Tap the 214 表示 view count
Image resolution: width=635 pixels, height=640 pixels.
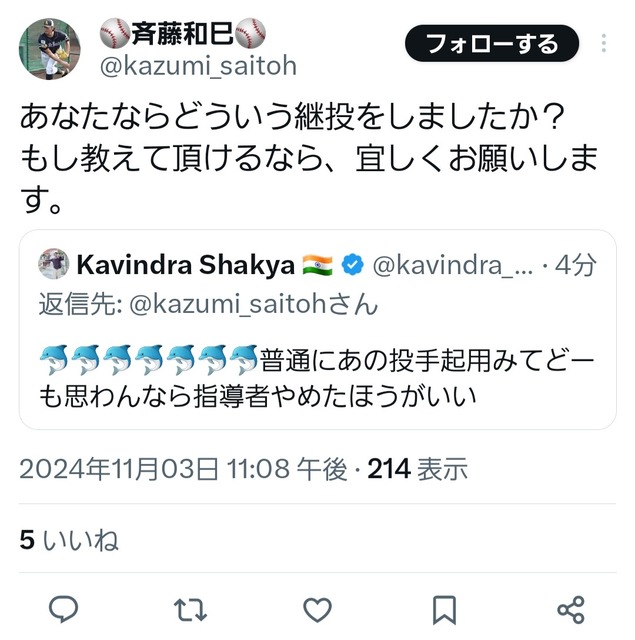(417, 469)
